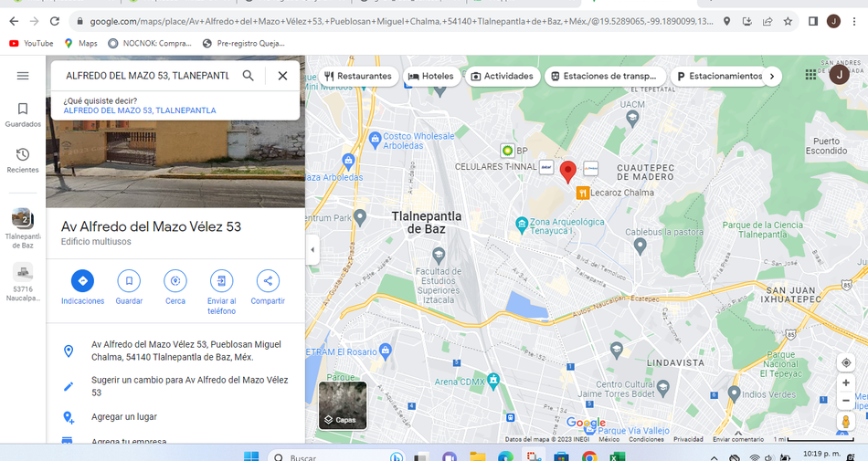Select 53716 Naucalpan recent item

pos(23,282)
